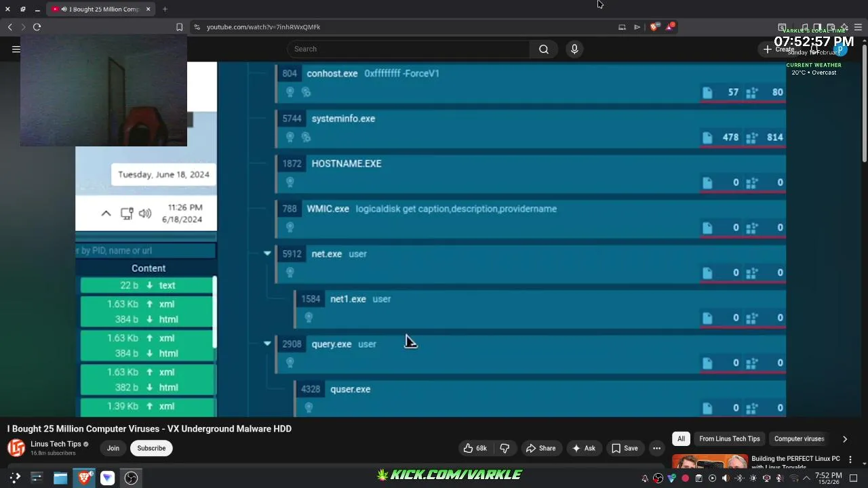This screenshot has height=488, width=868.
Task: Show more chips with the right arrow
Action: pos(845,439)
